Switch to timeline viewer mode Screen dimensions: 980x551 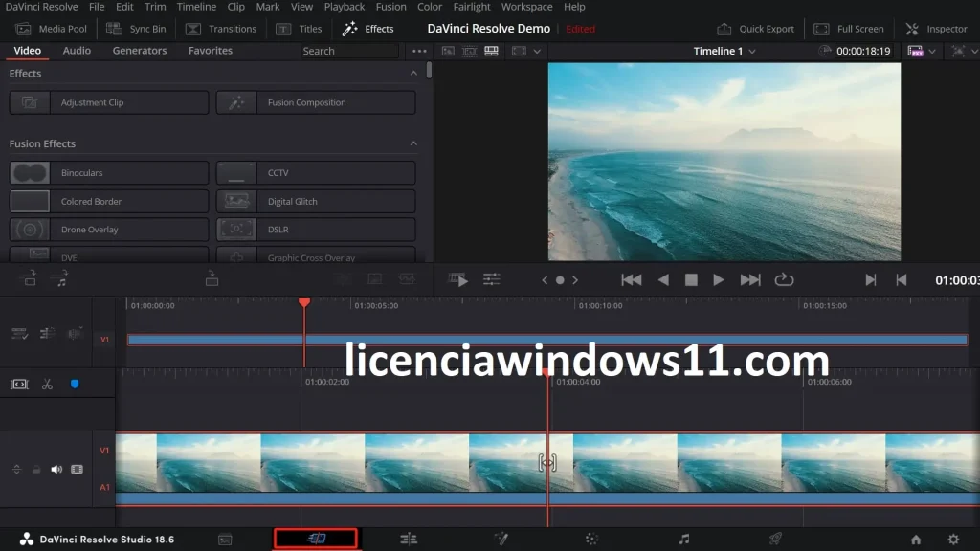[x=491, y=52]
